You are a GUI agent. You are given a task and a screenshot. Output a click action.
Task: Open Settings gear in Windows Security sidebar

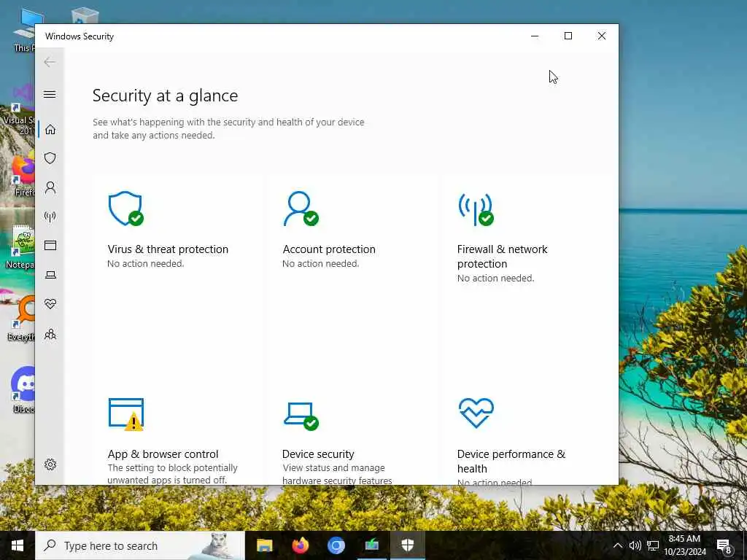point(50,464)
